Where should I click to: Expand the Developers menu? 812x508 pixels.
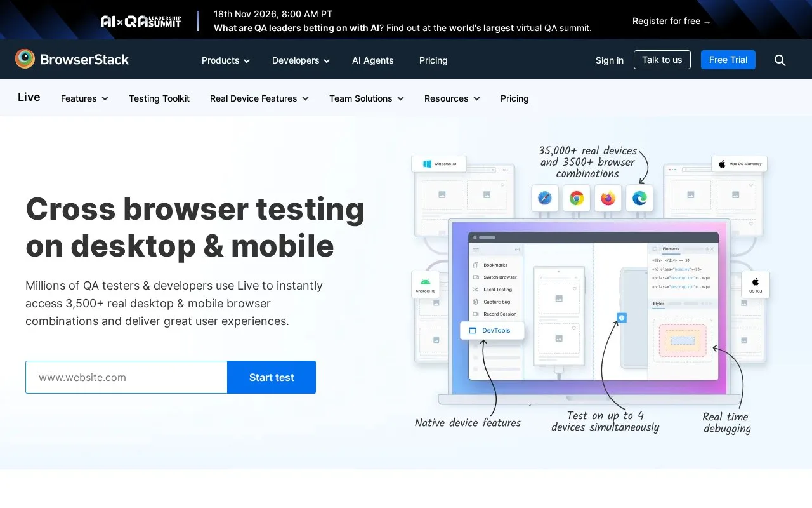301,60
